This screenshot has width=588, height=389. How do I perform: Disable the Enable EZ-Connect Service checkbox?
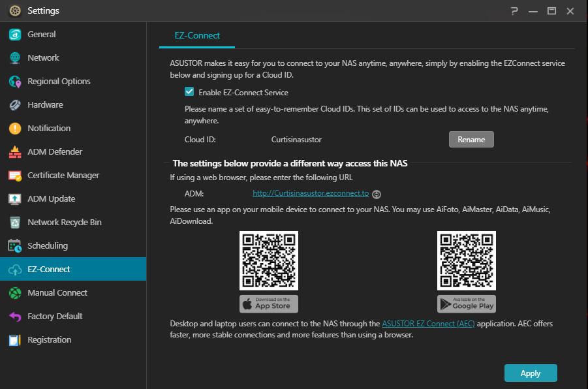coord(189,92)
